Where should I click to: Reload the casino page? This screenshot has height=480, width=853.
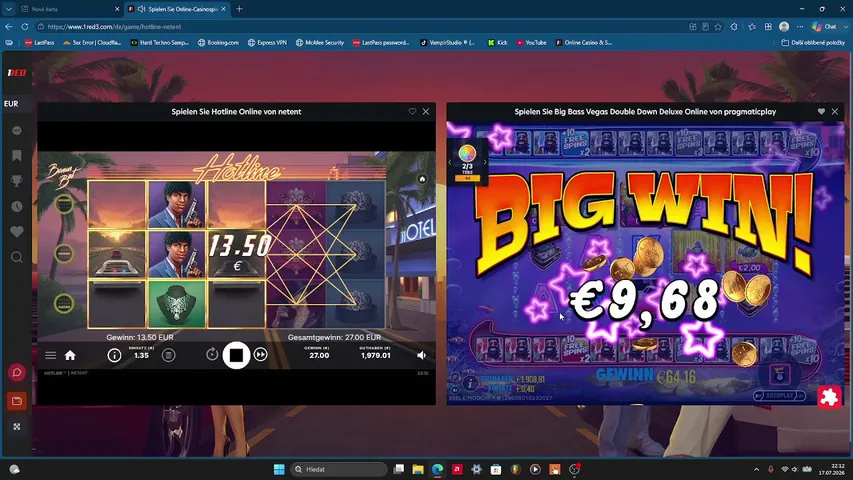tap(25, 27)
